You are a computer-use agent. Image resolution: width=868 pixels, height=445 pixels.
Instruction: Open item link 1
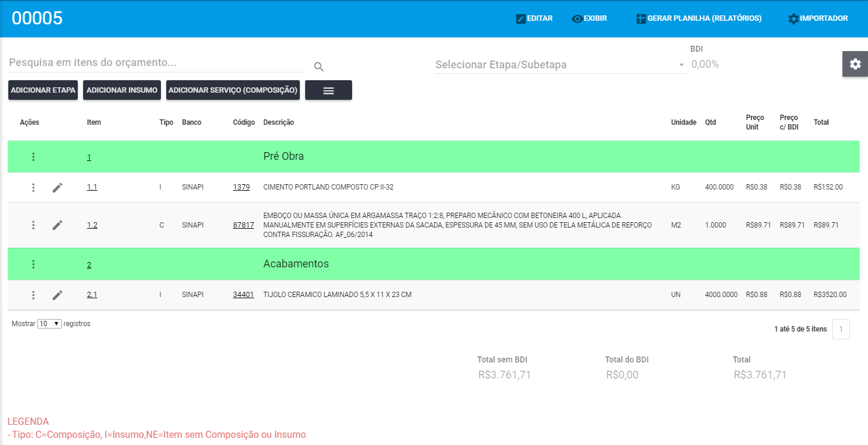tap(89, 157)
